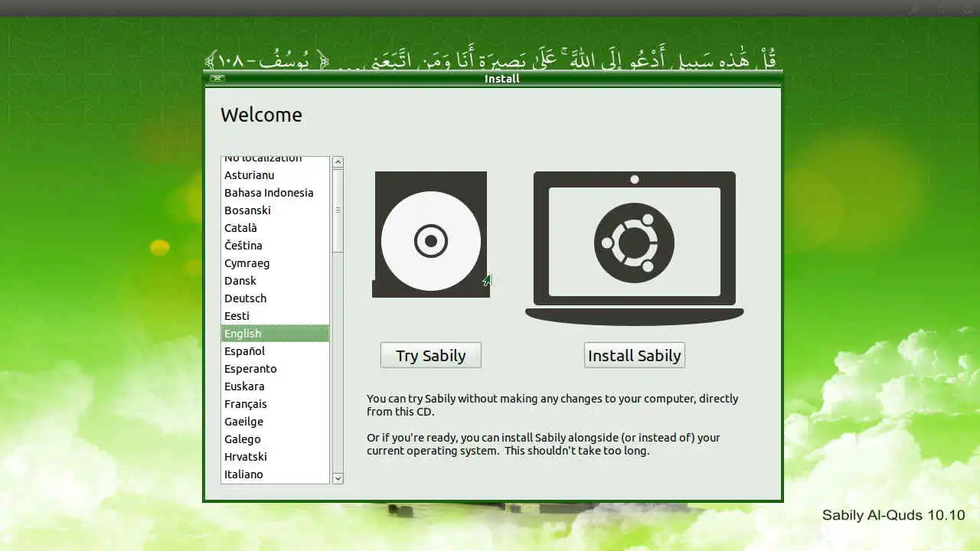The image size is (980, 551).
Task: Click the language list scroll up arrow
Action: (x=338, y=162)
